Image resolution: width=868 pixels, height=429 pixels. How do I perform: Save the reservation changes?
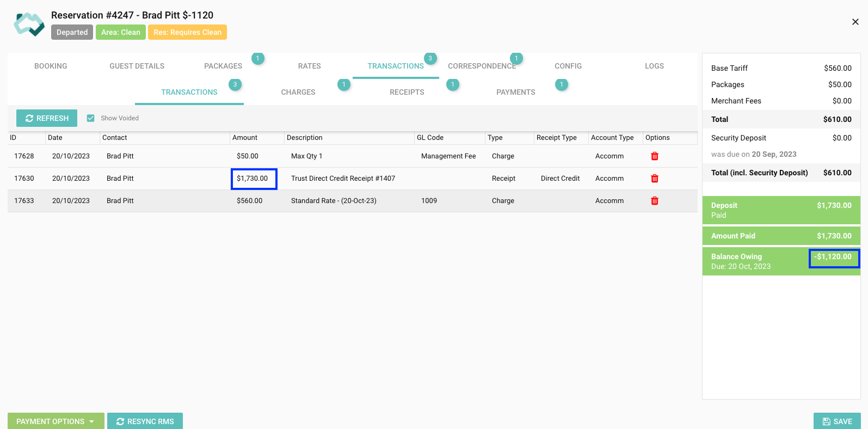pos(837,421)
